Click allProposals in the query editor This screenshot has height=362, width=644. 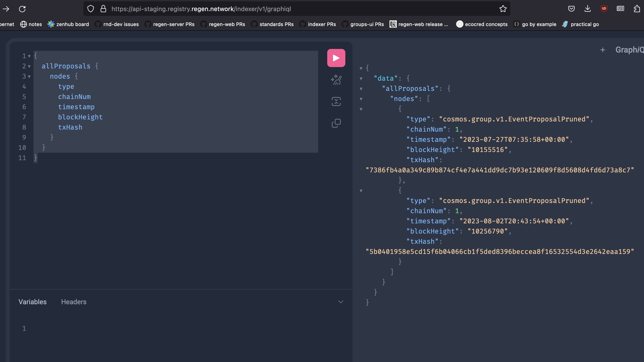click(66, 66)
